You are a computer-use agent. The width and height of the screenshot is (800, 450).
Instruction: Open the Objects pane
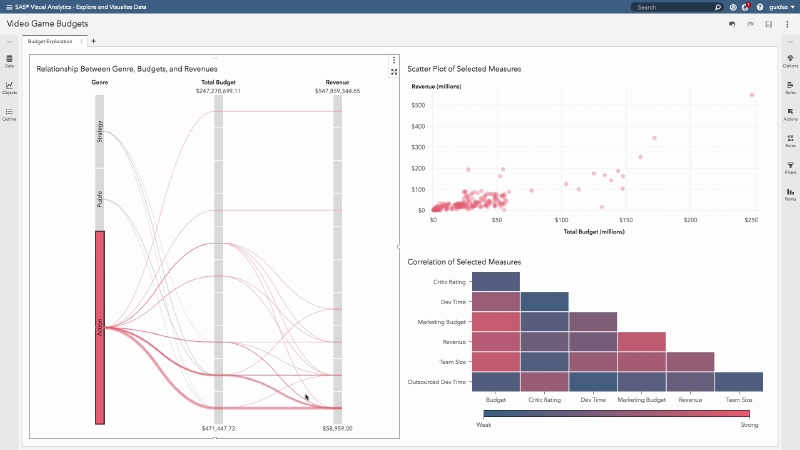click(9, 88)
